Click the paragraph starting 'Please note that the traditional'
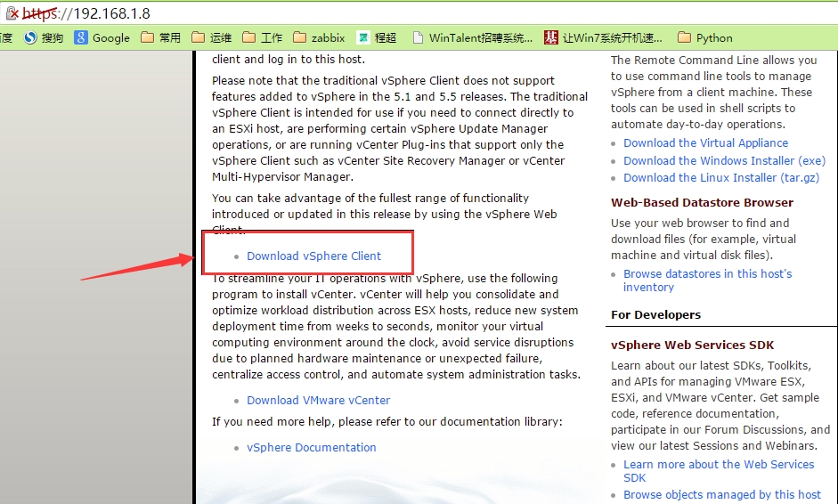The width and height of the screenshot is (838, 504). pos(400,129)
